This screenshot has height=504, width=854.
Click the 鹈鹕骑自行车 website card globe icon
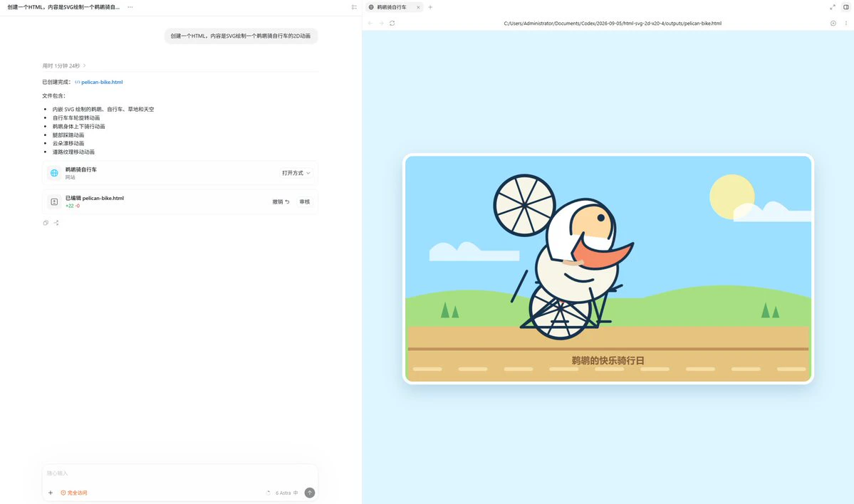point(54,173)
